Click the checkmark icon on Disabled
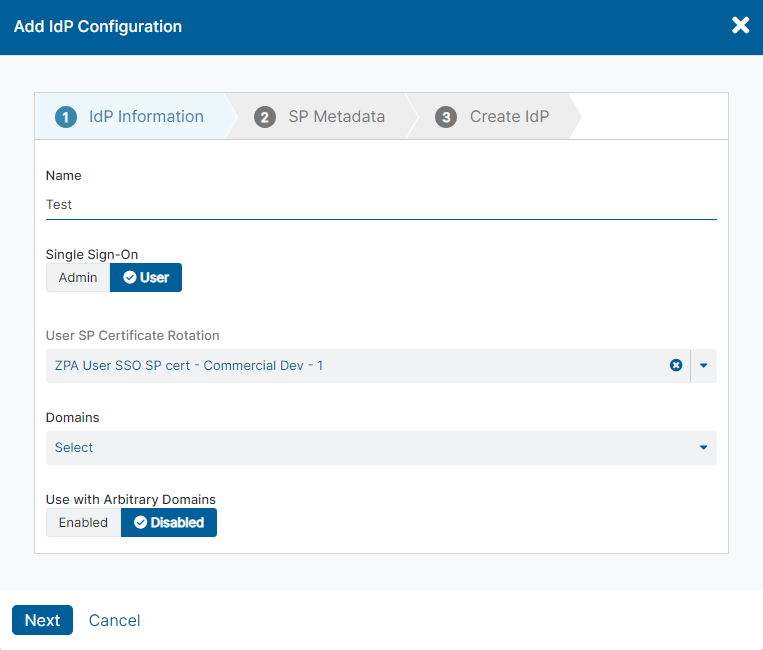763x650 pixels. tap(140, 523)
